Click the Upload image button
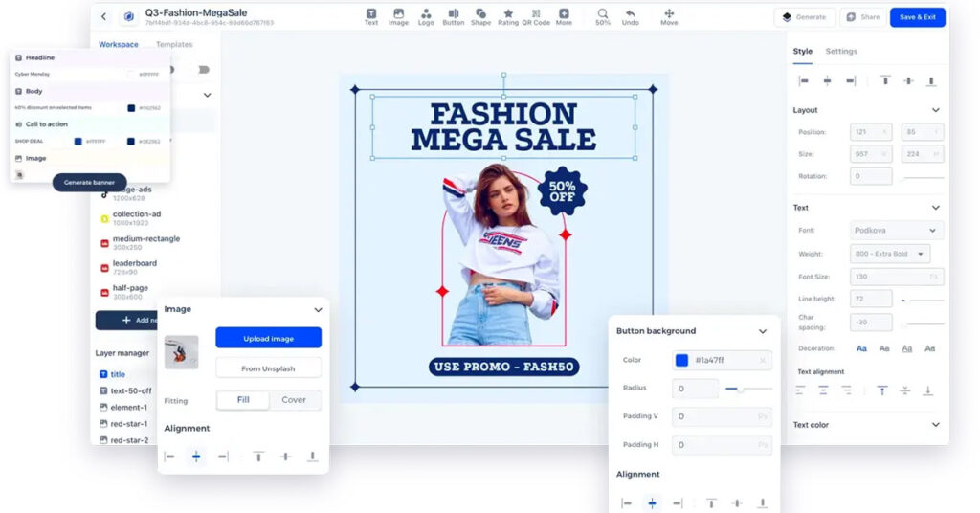 [x=268, y=338]
